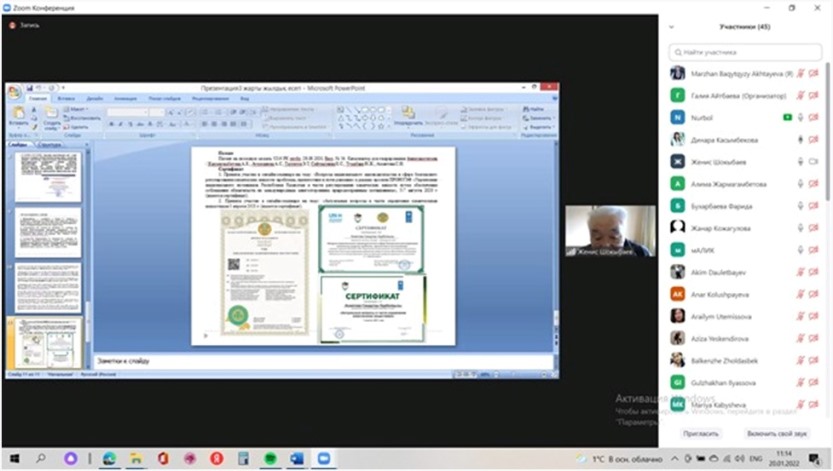Click the taskbar search magnifier icon
Image resolution: width=833 pixels, height=471 pixels.
(x=41, y=457)
